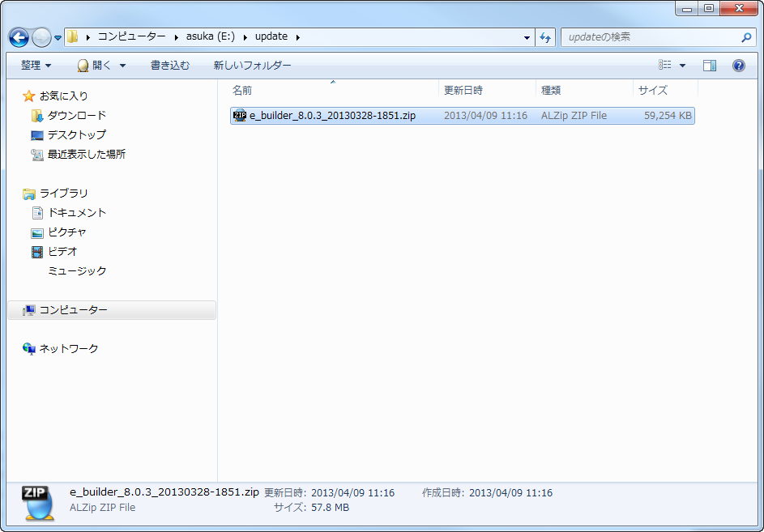This screenshot has height=532, width=764.
Task: Select コンピューター in the navigation pane
Action: pos(112,310)
